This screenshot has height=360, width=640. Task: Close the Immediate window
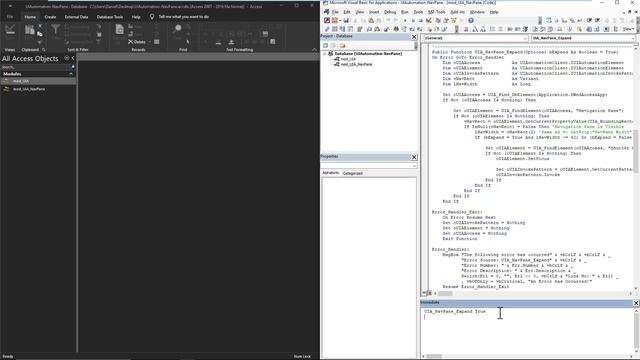pos(636,303)
